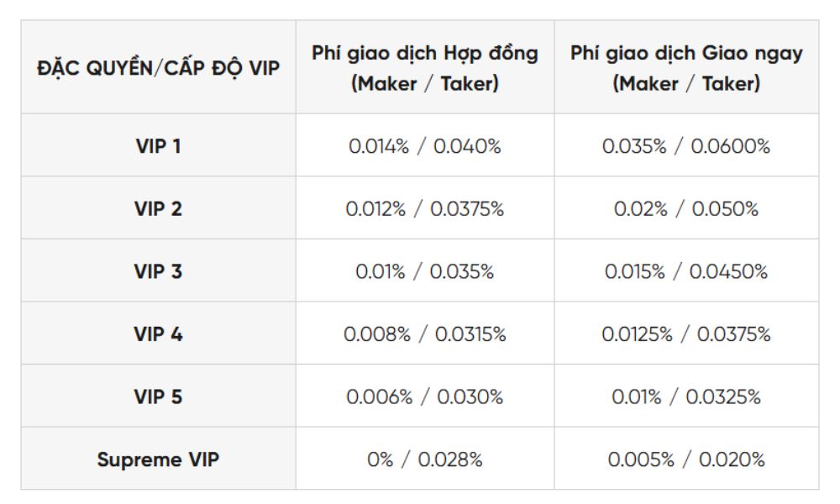Image resolution: width=840 pixels, height=504 pixels.
Task: Select the 0.015% / 0.0450% fee cell
Action: (x=685, y=271)
